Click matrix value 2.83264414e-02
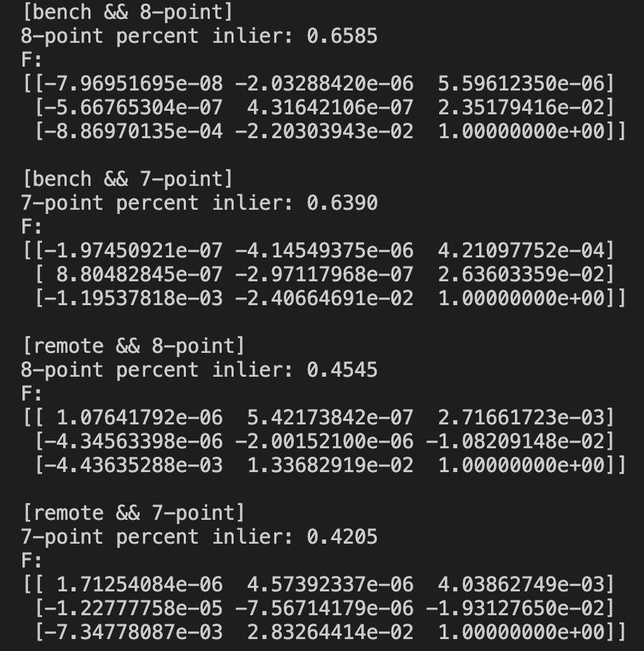 pos(330,632)
